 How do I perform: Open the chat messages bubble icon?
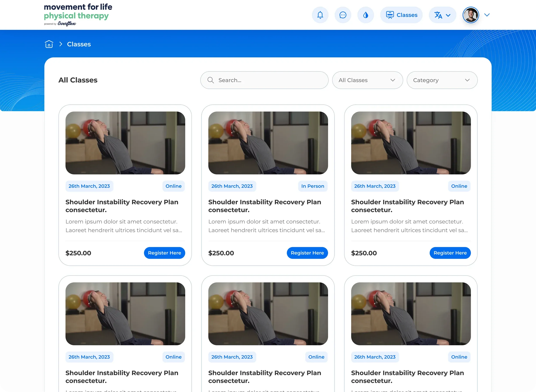pos(343,15)
